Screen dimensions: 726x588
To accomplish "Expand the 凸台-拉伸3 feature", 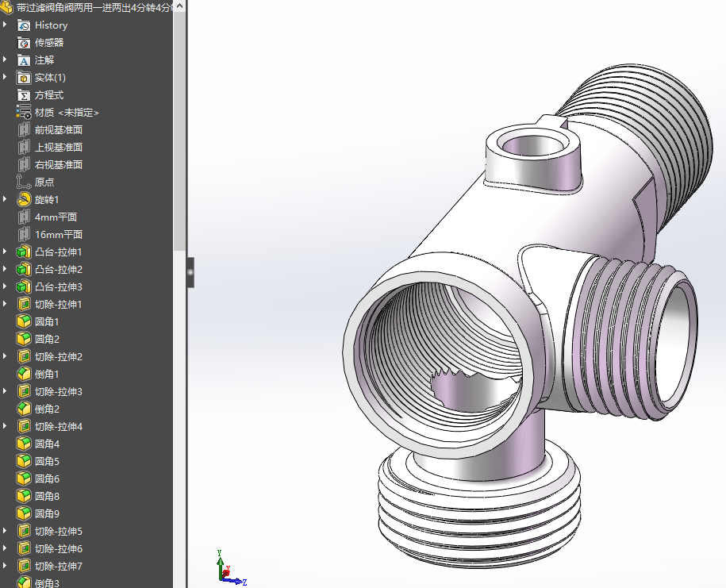I will (5, 286).
